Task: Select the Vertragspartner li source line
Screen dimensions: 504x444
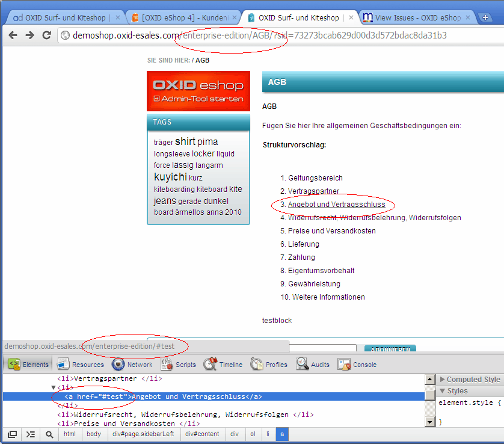Action: point(109,379)
